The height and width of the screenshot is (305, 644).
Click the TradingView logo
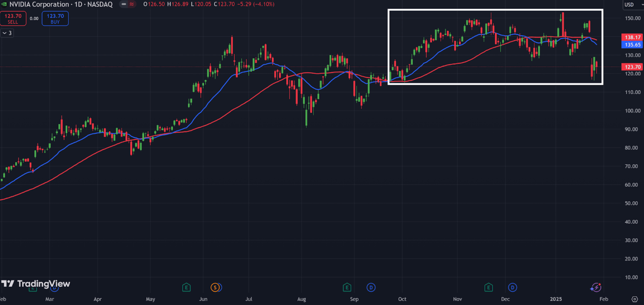point(36,284)
